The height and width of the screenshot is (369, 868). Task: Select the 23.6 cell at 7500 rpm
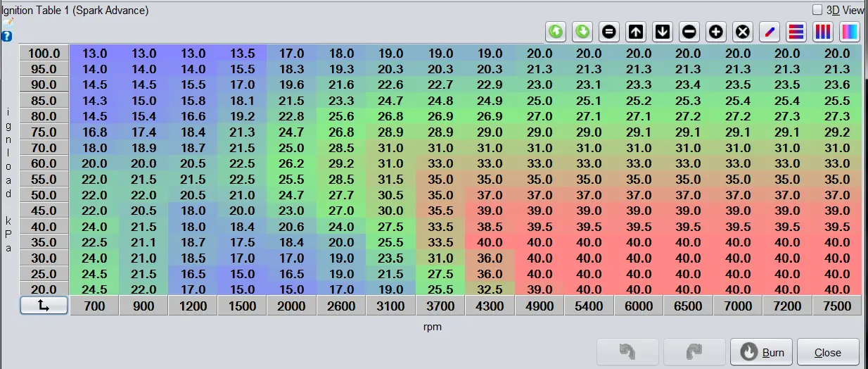(x=837, y=85)
